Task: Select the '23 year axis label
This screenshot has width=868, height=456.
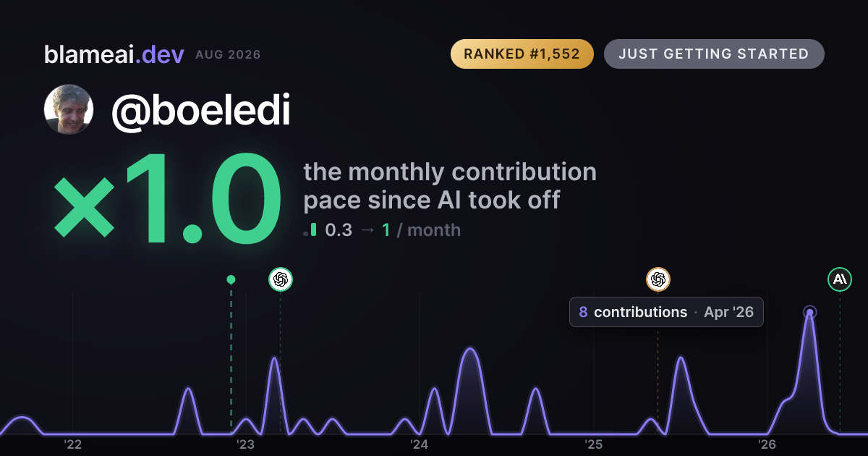Action: pos(246,444)
